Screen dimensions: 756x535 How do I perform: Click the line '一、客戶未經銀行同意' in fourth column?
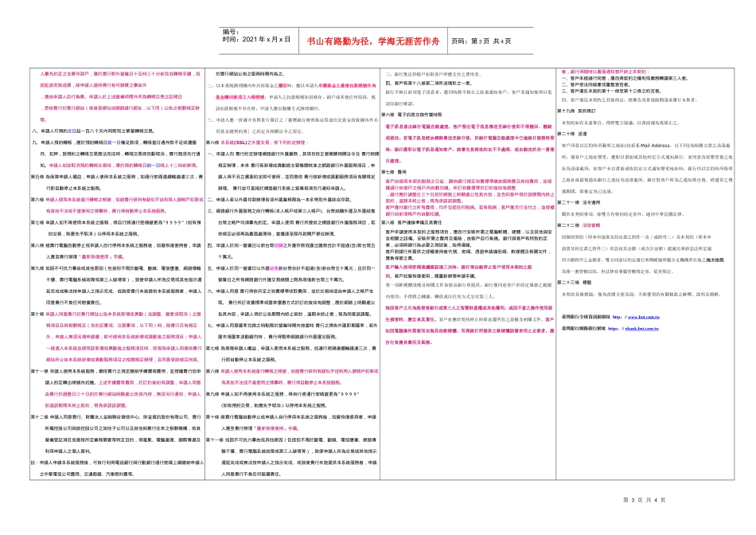(x=624, y=78)
